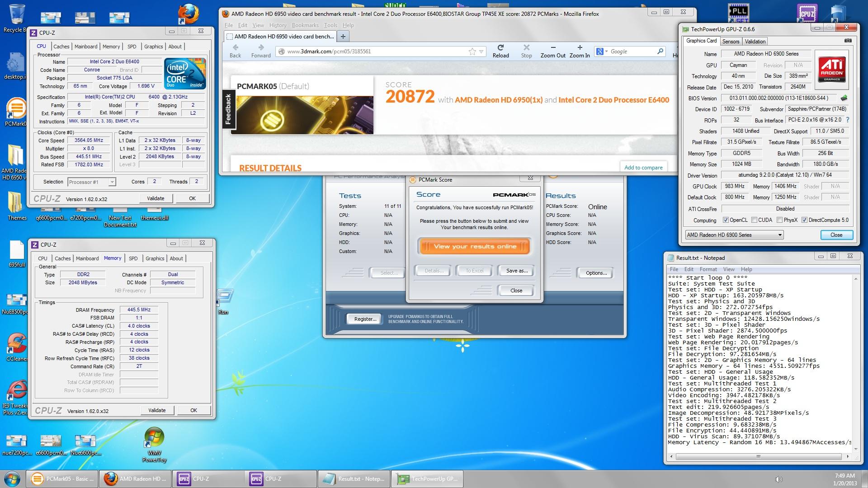Screen dimensions: 868x488
Task: Toggle the PhysX checkbox in GPU-Z
Action: pos(779,220)
